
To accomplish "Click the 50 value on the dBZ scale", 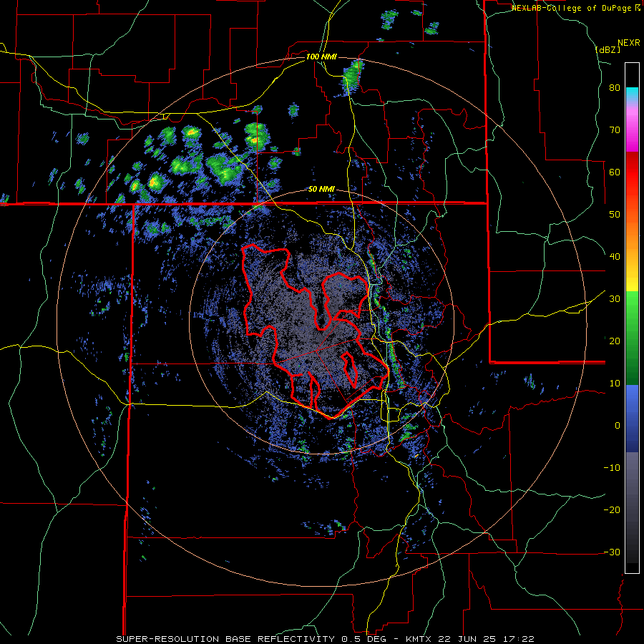I will pos(615,215).
